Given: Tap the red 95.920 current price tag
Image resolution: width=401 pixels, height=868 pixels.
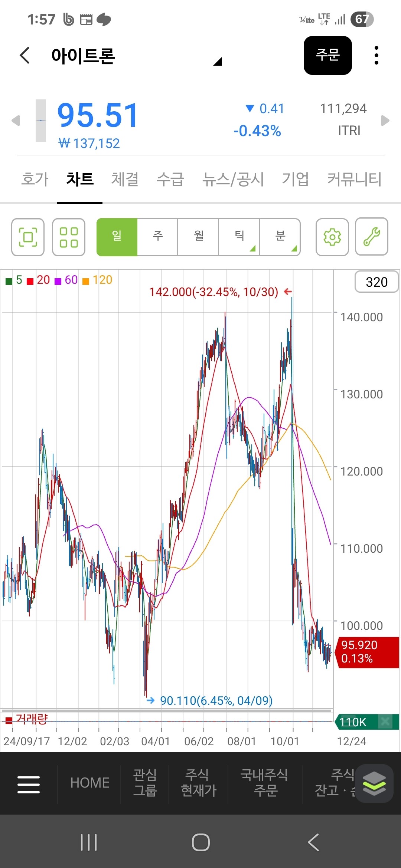Looking at the screenshot, I should coord(367,652).
